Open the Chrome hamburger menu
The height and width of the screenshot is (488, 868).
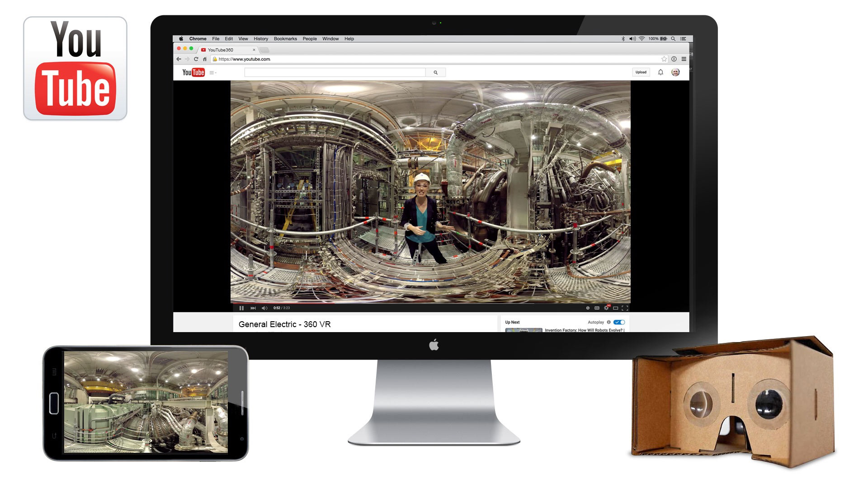(x=684, y=59)
